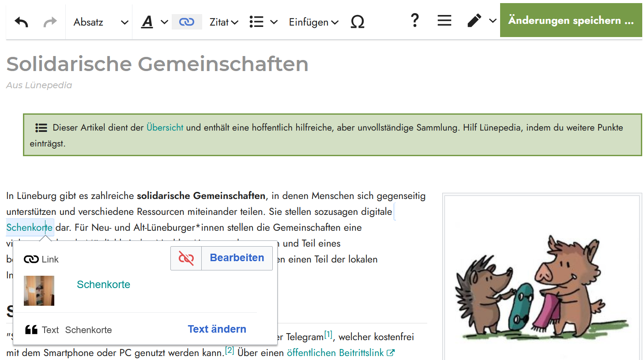Open the help question mark menu

click(414, 21)
